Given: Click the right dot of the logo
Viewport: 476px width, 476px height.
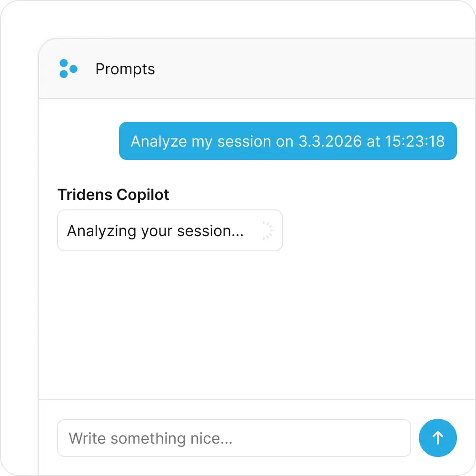Looking at the screenshot, I should tap(73, 69).
